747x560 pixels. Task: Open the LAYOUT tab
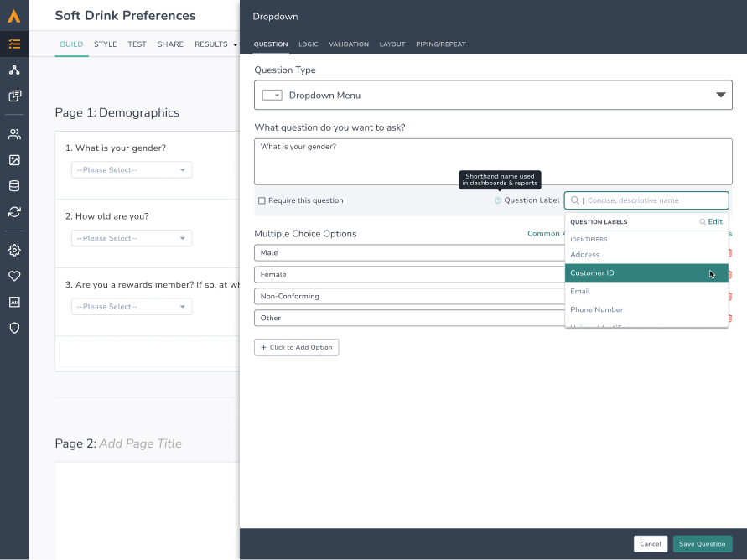(x=392, y=44)
